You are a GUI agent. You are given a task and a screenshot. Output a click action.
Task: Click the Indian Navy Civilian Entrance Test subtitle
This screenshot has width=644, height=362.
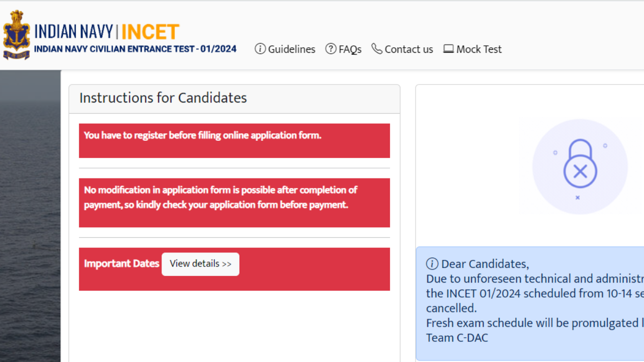tap(135, 49)
